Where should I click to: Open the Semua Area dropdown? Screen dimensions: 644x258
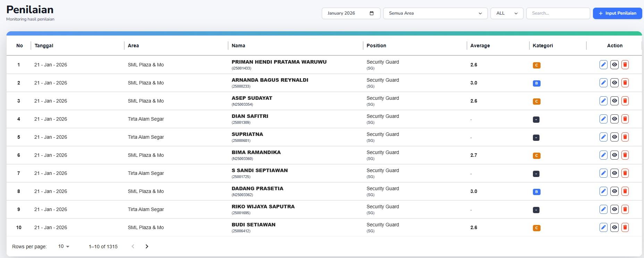(435, 13)
